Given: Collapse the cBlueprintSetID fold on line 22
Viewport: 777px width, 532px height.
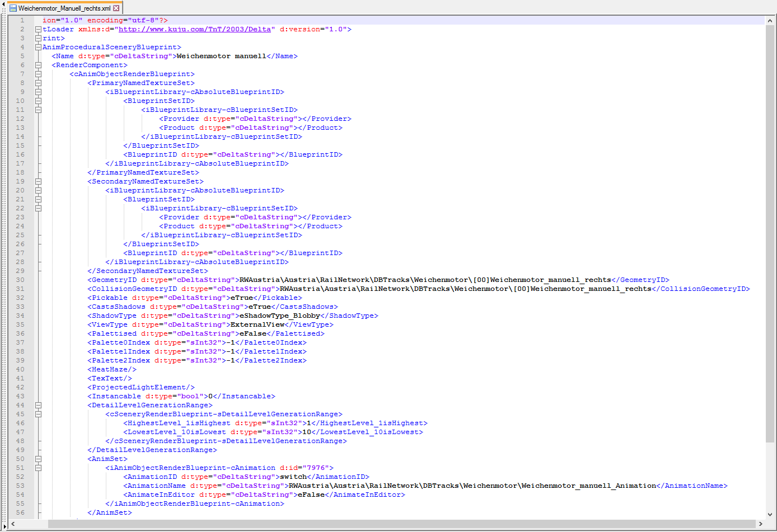Looking at the screenshot, I should click(x=38, y=208).
